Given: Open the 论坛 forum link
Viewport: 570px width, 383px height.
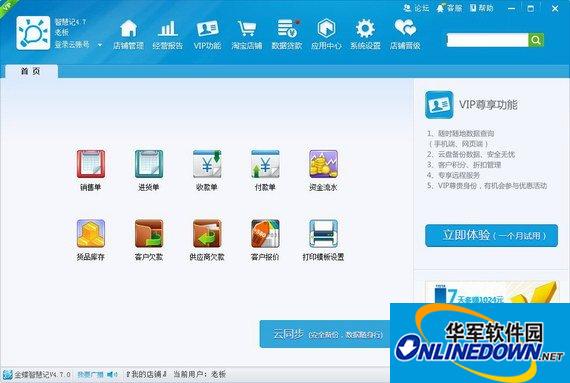Looking at the screenshot, I should [417, 8].
